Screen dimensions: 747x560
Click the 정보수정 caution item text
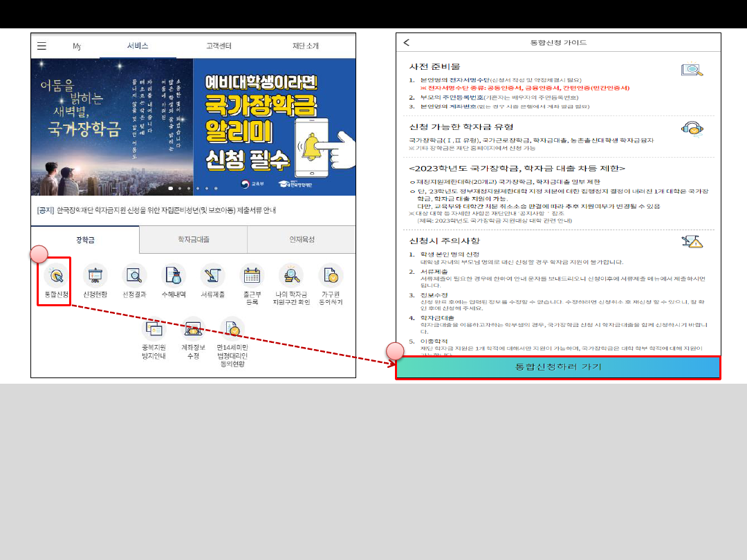[x=562, y=305]
